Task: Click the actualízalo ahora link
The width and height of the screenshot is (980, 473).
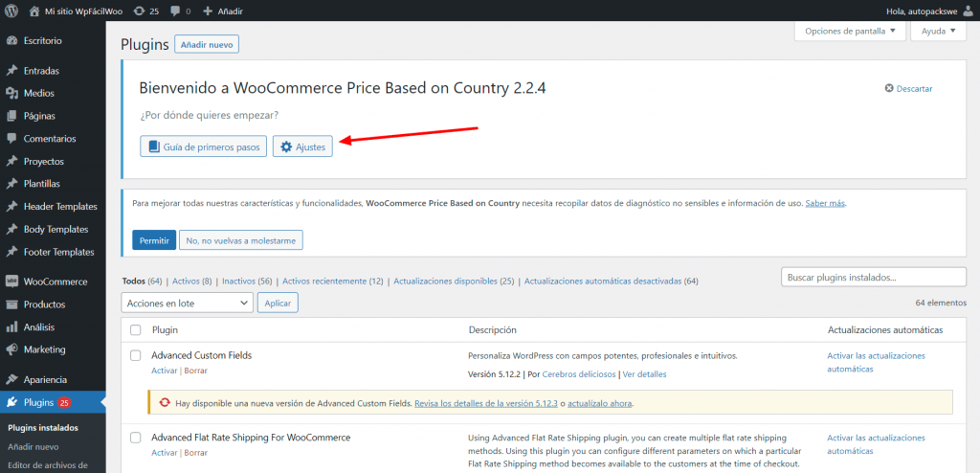Action: [x=600, y=403]
